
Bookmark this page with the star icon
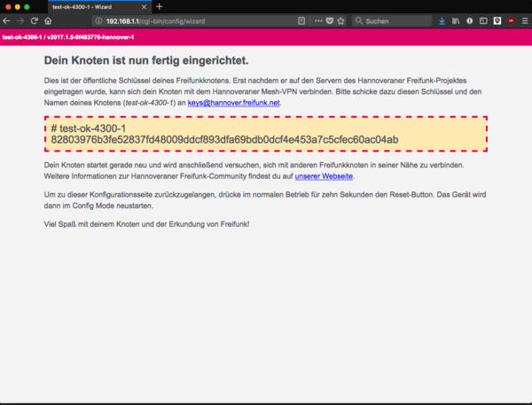pyautogui.click(x=340, y=20)
